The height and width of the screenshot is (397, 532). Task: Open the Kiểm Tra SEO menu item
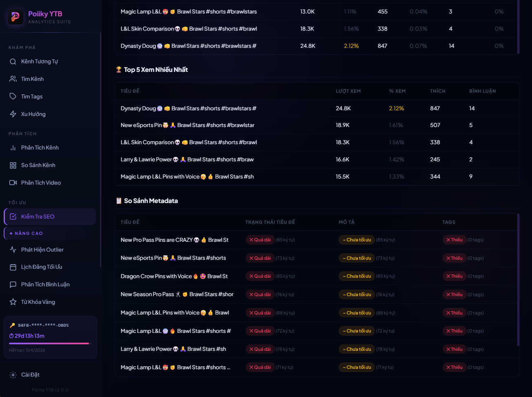[x=50, y=217]
